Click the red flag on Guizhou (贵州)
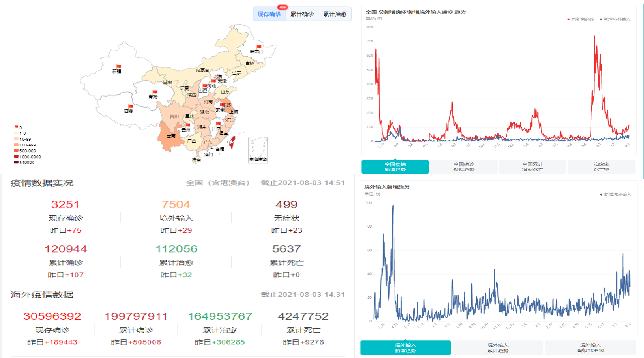This screenshot has height=358, width=644. [x=188, y=125]
